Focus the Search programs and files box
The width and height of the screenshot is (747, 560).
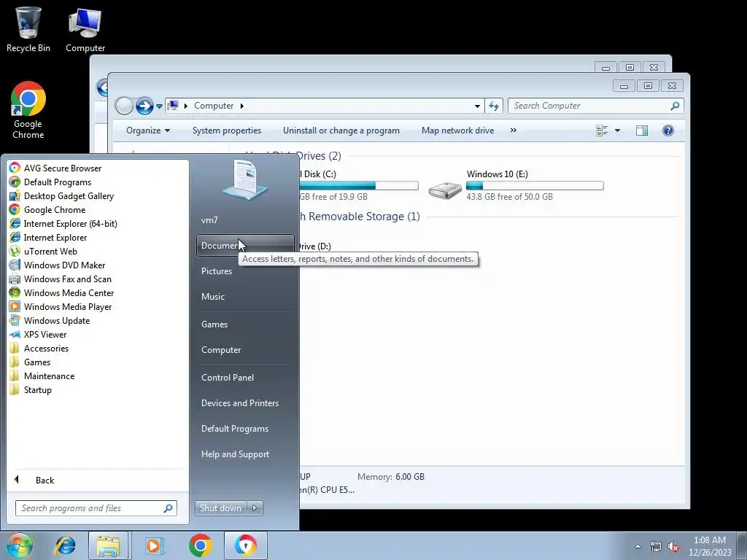(96, 508)
